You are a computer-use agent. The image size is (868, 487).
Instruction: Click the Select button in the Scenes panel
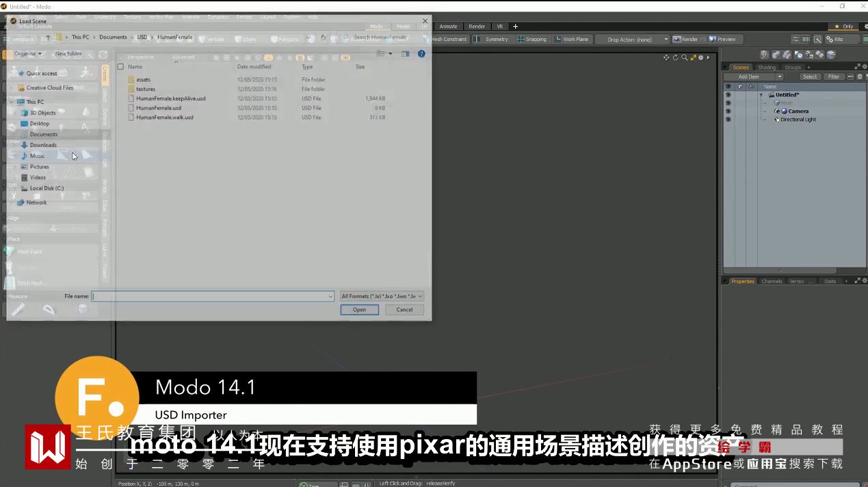pos(810,77)
